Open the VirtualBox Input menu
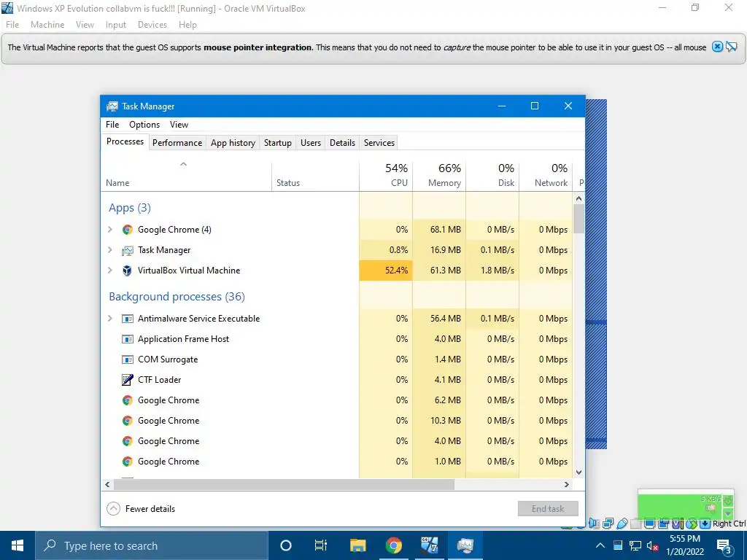 point(116,25)
